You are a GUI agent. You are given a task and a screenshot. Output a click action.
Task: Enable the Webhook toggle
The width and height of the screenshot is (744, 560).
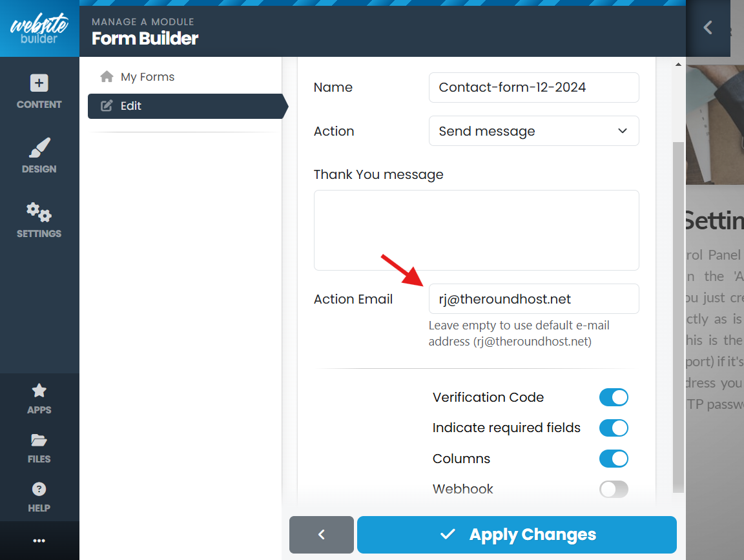pos(613,489)
